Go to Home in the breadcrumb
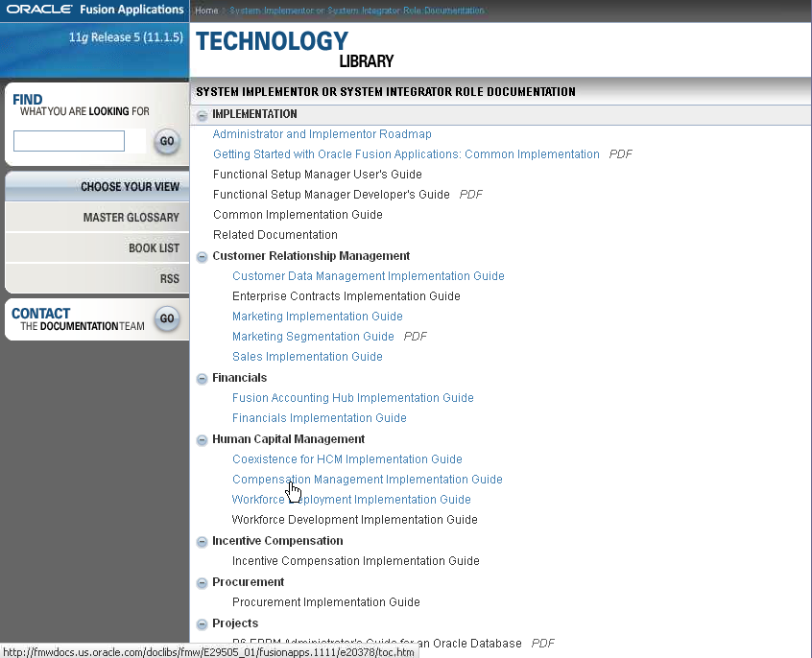Viewport: 812px width, 658px height. click(x=206, y=11)
